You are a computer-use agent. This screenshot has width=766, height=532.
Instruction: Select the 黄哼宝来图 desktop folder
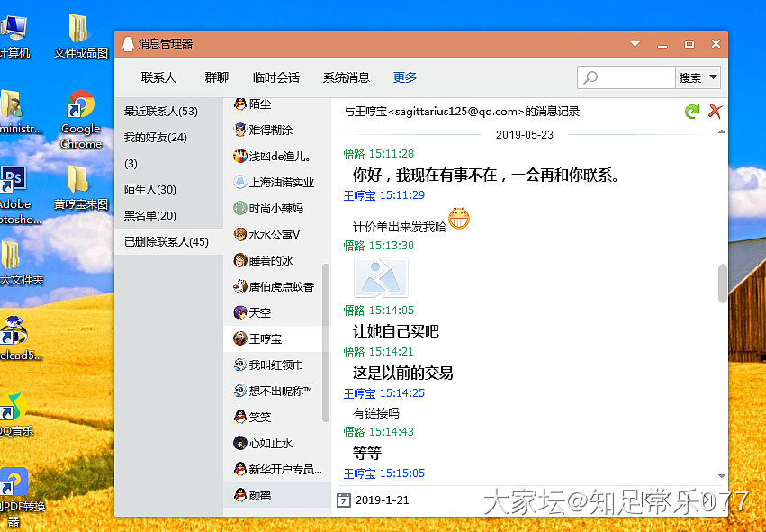point(80,185)
